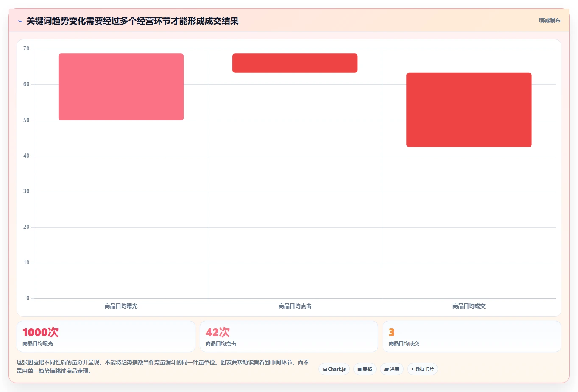
Task: Open the 1000次 商品日均曝光 data card
Action: point(106,336)
